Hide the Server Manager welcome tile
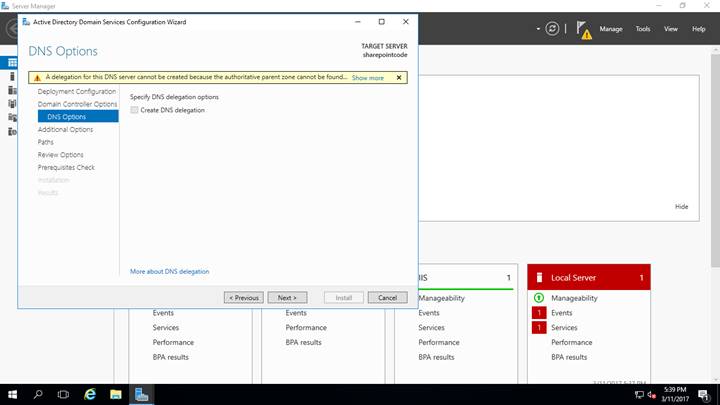The width and height of the screenshot is (720, 405). pos(681,207)
